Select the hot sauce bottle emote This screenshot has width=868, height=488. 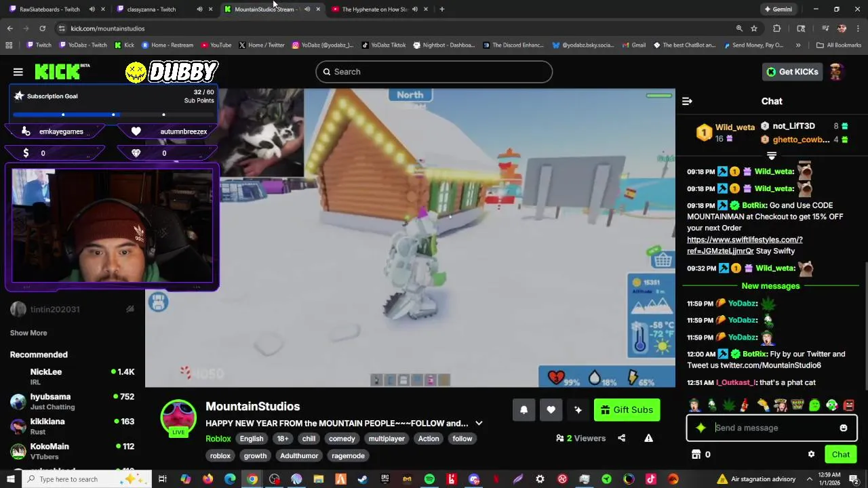click(x=745, y=405)
